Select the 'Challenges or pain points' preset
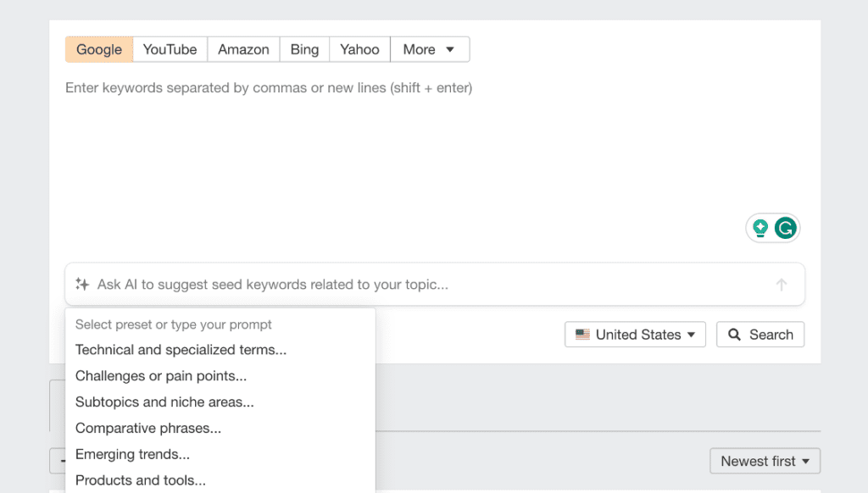 click(x=161, y=376)
